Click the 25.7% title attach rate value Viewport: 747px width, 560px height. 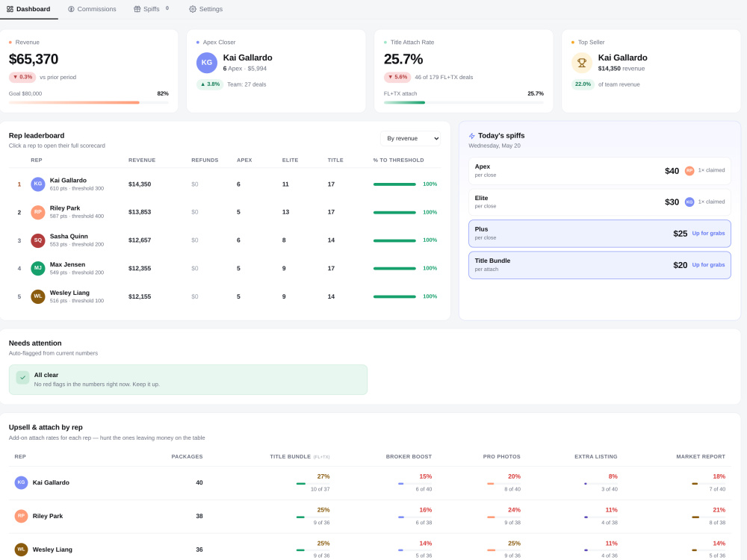tap(403, 60)
